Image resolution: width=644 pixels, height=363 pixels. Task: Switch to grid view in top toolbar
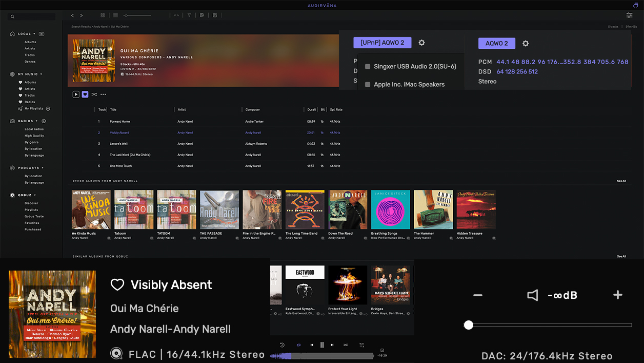coord(103,15)
